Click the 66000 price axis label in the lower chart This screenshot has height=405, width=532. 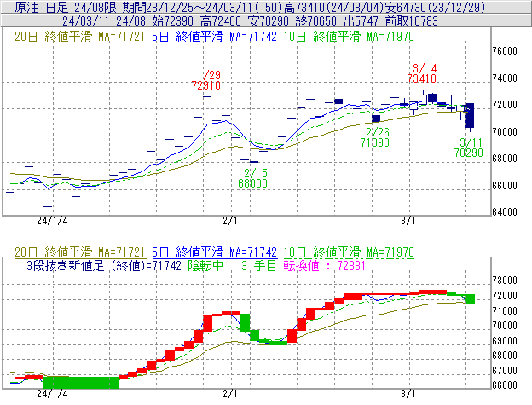click(505, 385)
